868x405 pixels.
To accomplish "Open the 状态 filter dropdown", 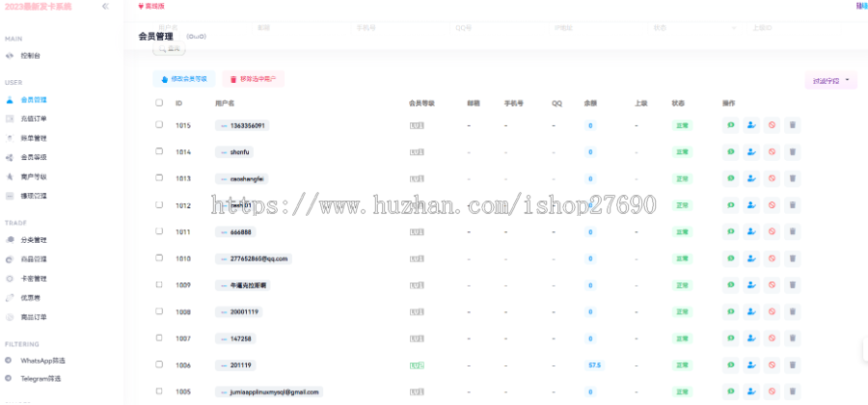I will 694,28.
